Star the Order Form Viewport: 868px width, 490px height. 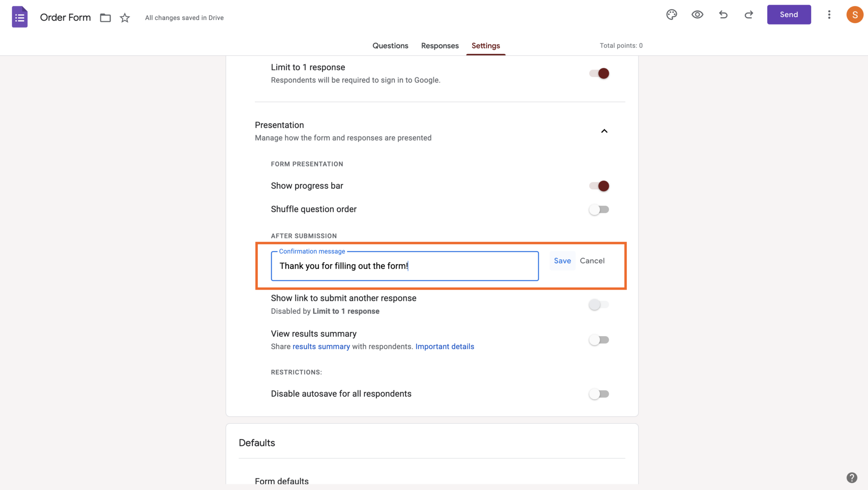[125, 18]
